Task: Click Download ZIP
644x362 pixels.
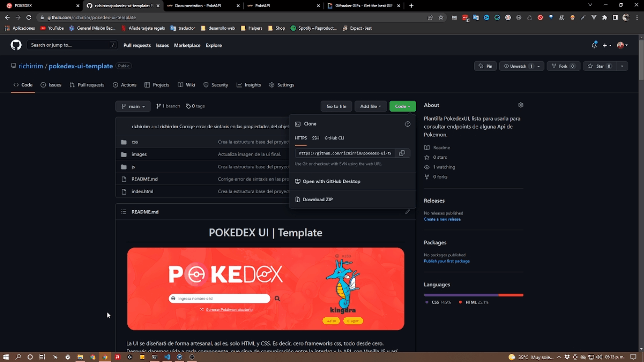Action: click(314, 199)
